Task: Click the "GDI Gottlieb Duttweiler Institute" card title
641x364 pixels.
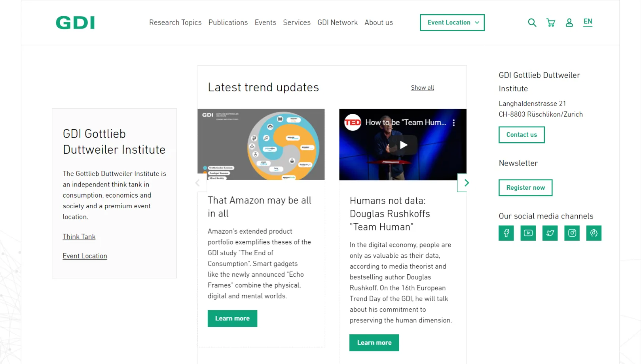Action: point(114,141)
